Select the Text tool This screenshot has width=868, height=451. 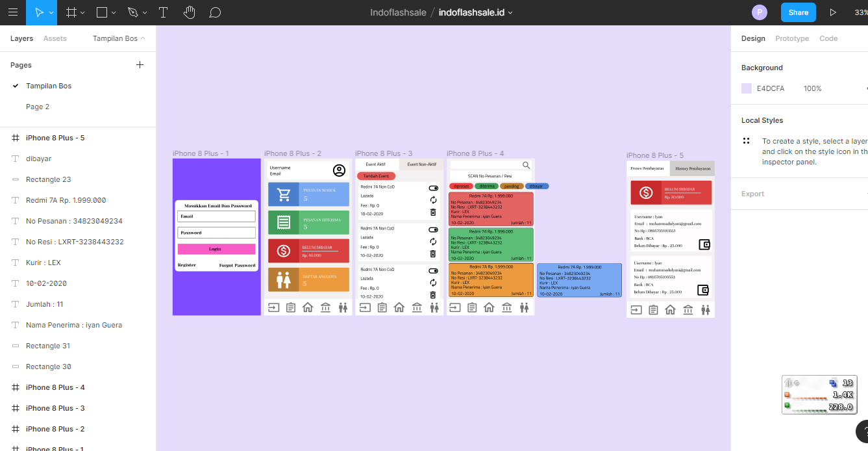click(x=163, y=12)
